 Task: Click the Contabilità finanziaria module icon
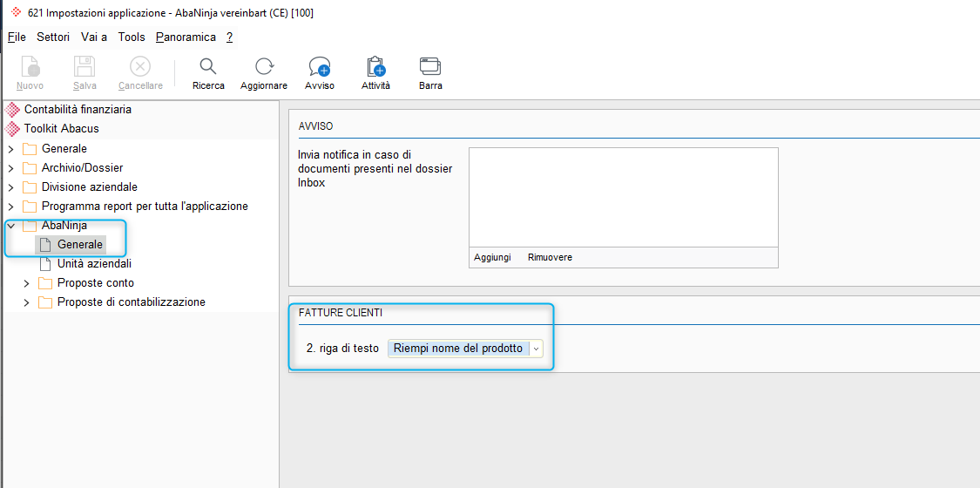point(12,110)
